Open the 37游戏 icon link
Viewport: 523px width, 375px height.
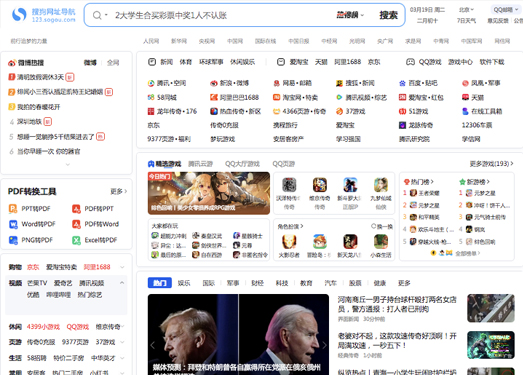(339, 111)
